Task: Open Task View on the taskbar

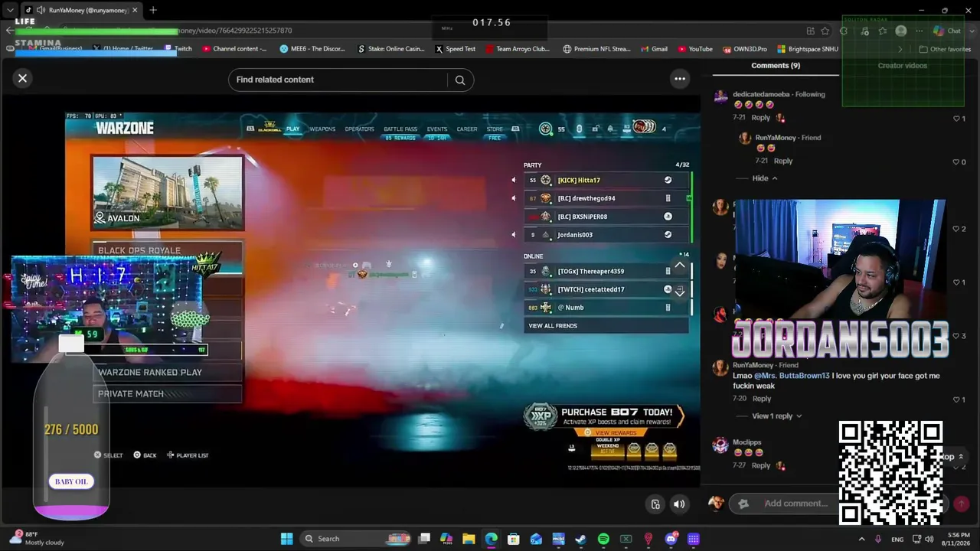Action: pos(424,539)
